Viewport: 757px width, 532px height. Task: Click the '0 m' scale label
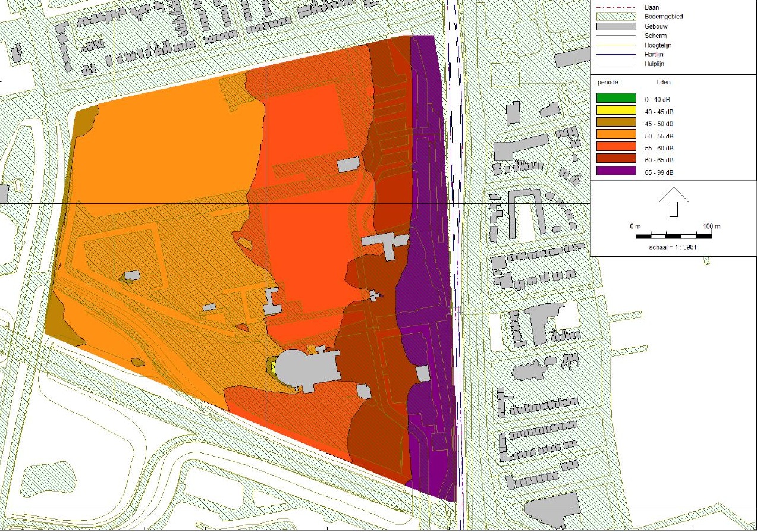click(635, 227)
